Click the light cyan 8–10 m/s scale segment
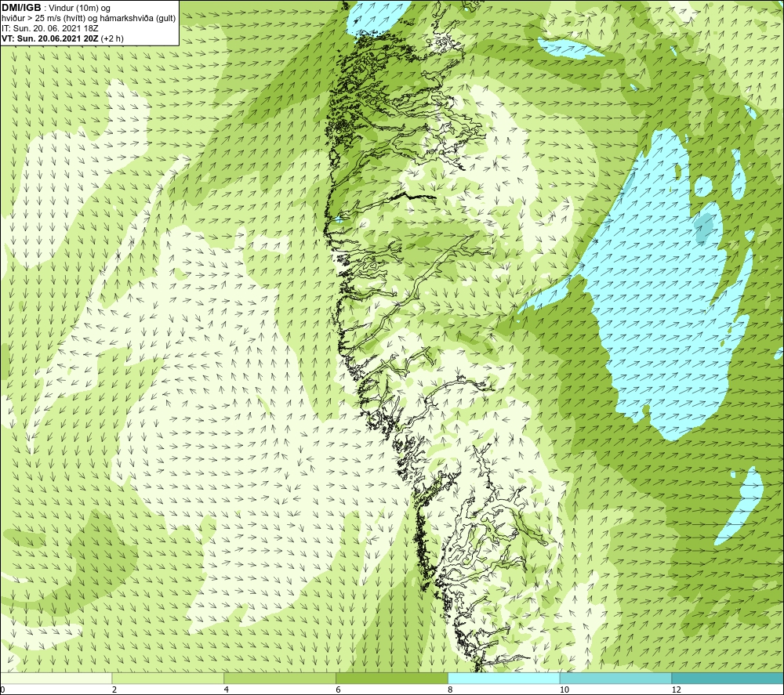The height and width of the screenshot is (695, 784). pyautogui.click(x=504, y=678)
